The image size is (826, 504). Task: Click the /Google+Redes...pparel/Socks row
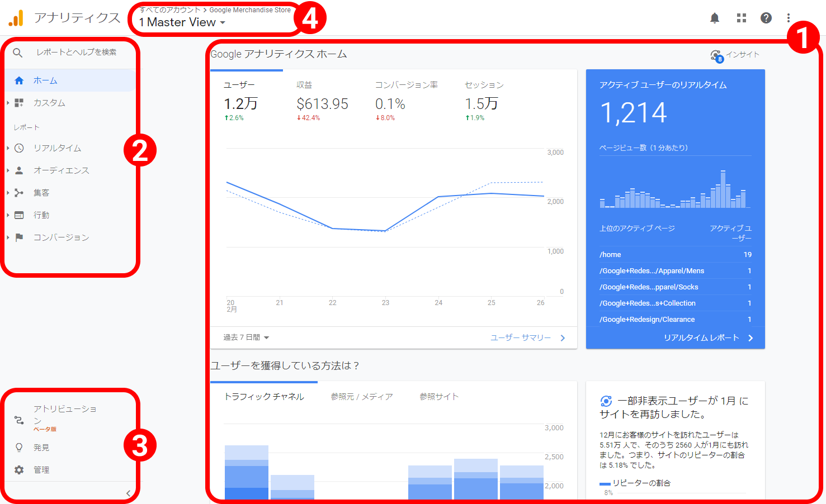pyautogui.click(x=676, y=287)
